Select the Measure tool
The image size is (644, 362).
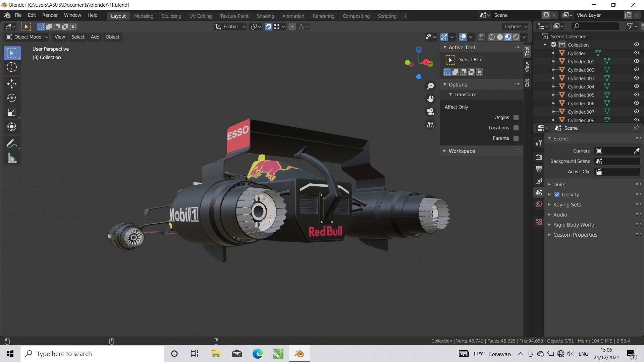pyautogui.click(x=12, y=158)
